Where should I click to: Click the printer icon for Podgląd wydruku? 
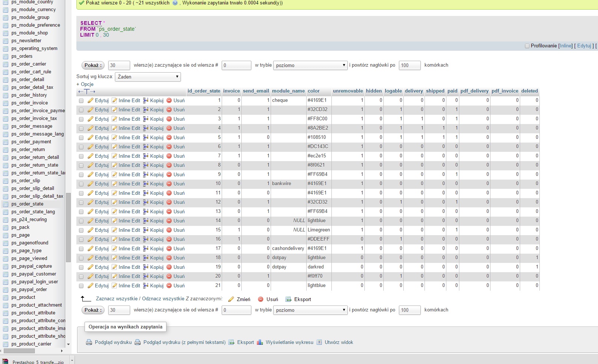(x=89, y=343)
